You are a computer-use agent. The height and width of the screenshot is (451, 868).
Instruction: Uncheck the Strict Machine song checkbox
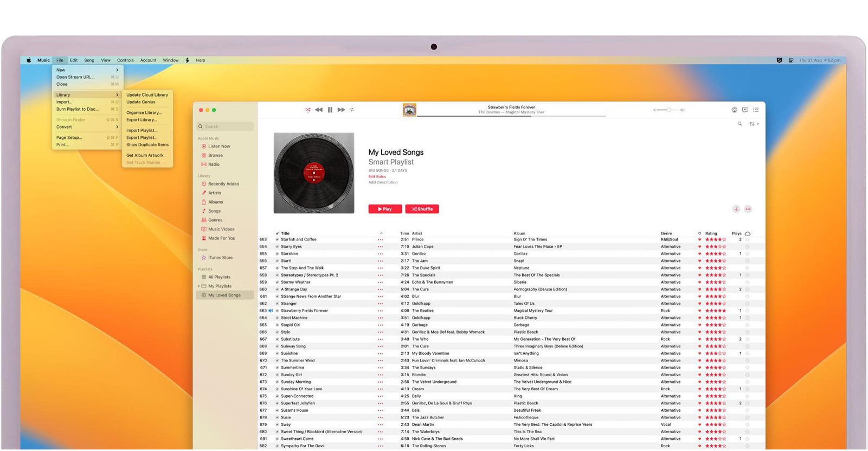click(x=277, y=318)
